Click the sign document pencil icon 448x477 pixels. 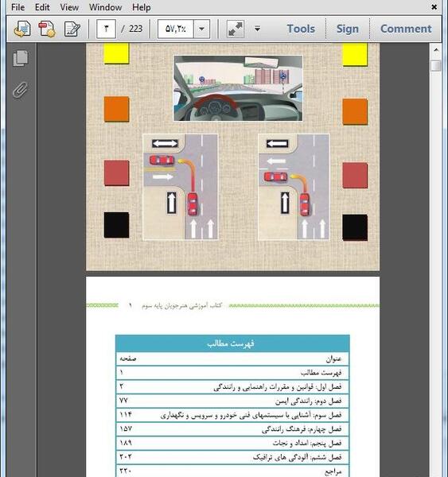click(x=72, y=29)
